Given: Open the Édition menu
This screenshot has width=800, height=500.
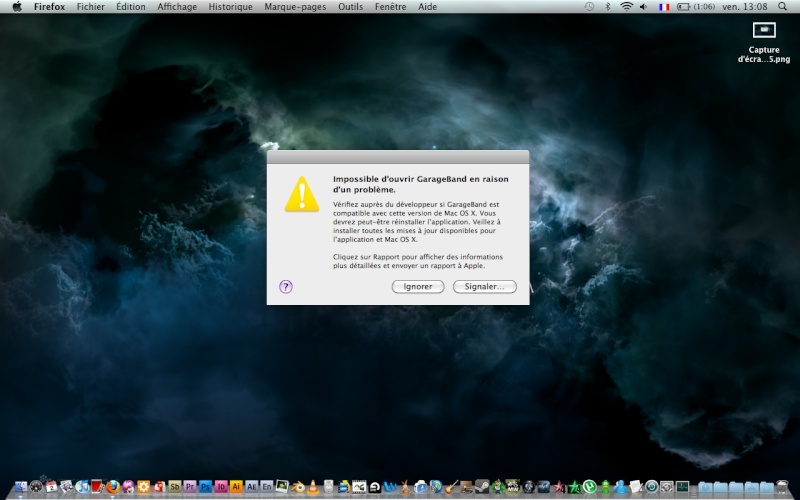Looking at the screenshot, I should (x=131, y=7).
